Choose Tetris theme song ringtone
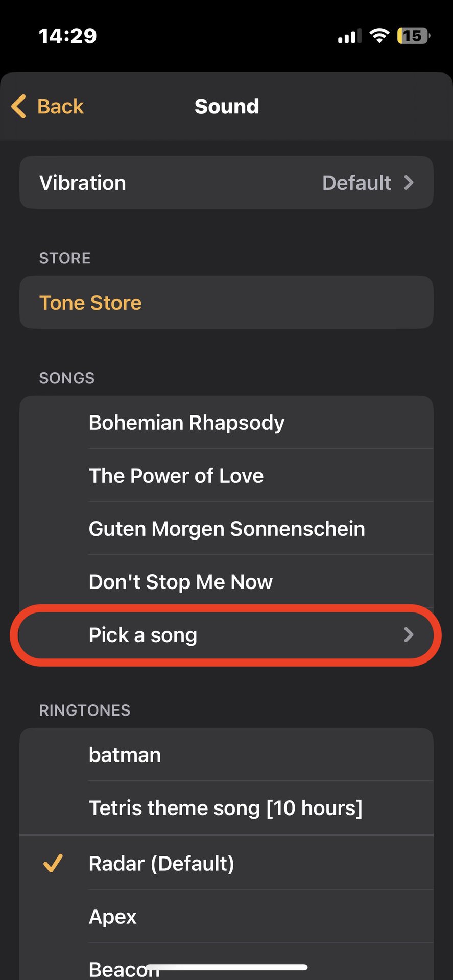Image resolution: width=453 pixels, height=980 pixels. pos(225,808)
